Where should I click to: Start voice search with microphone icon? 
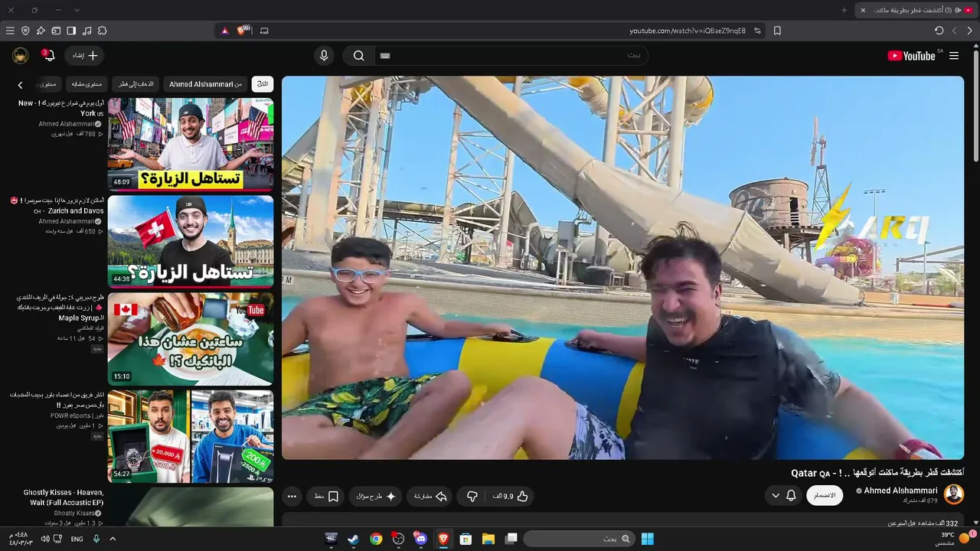[x=324, y=56]
